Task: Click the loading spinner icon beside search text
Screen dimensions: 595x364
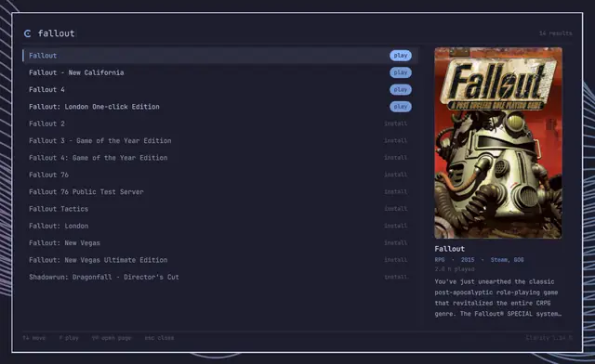Action: click(27, 33)
